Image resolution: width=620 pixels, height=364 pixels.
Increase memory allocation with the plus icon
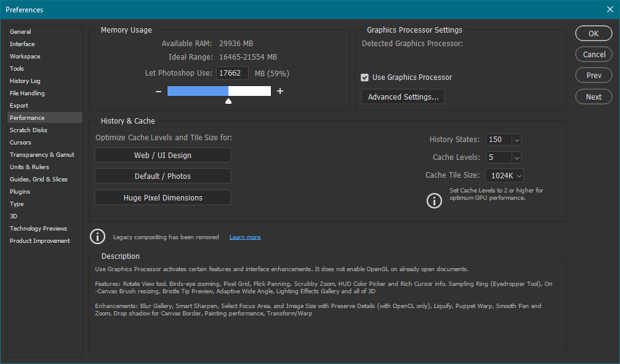[x=280, y=90]
